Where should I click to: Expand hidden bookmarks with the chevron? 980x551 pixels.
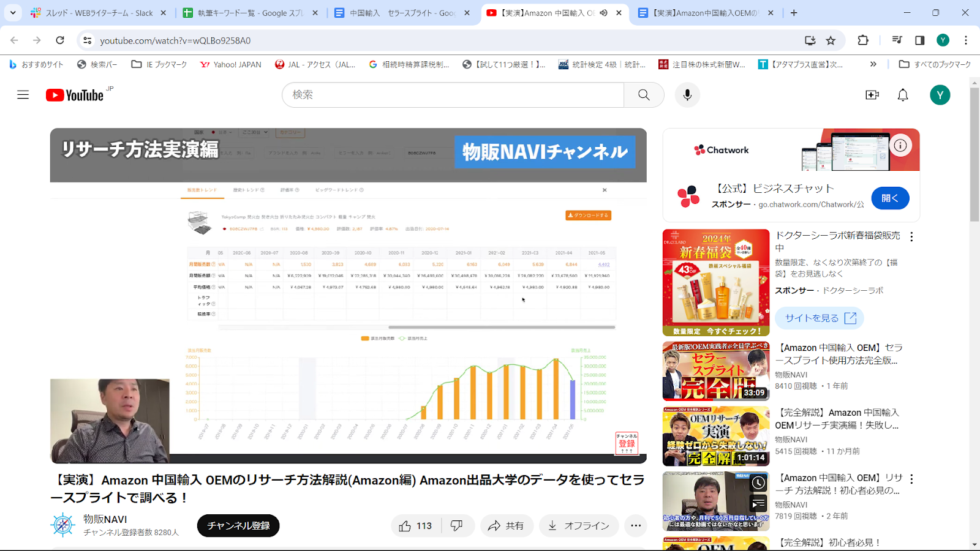[x=873, y=64]
